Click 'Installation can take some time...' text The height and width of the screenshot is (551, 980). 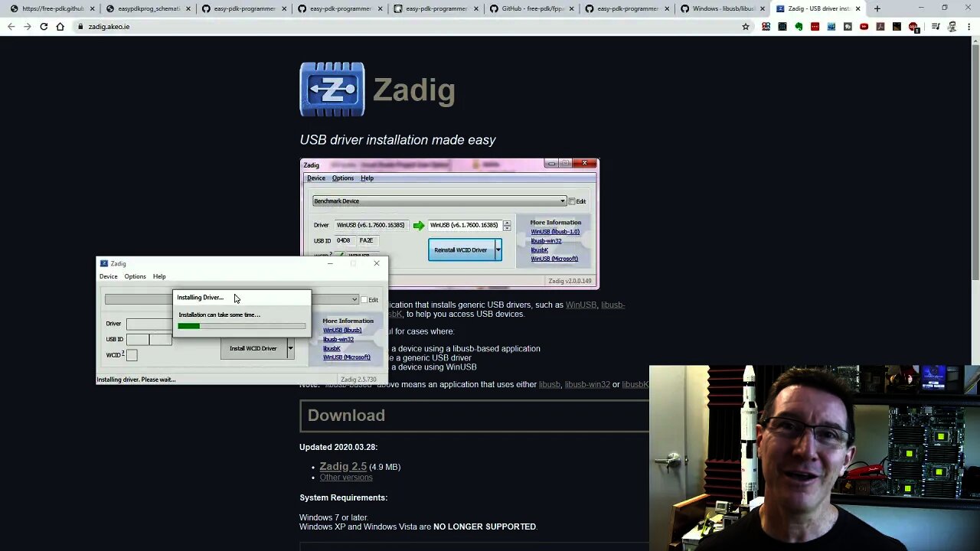(x=220, y=315)
